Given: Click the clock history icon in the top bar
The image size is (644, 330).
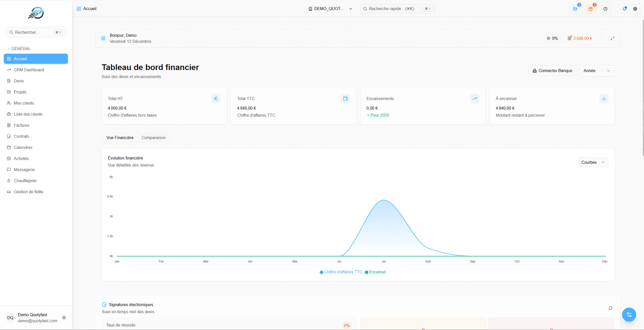Looking at the screenshot, I should point(605,9).
